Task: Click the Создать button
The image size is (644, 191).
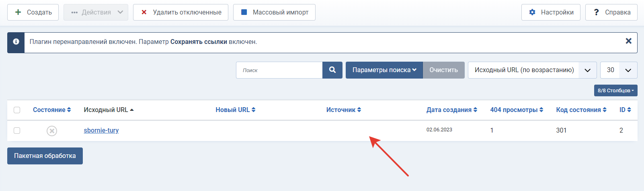Action: tap(33, 12)
